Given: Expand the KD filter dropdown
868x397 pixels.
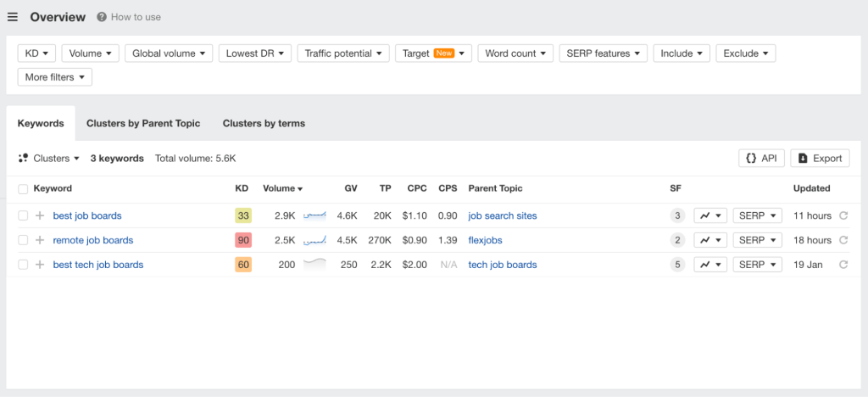Looking at the screenshot, I should pos(36,53).
